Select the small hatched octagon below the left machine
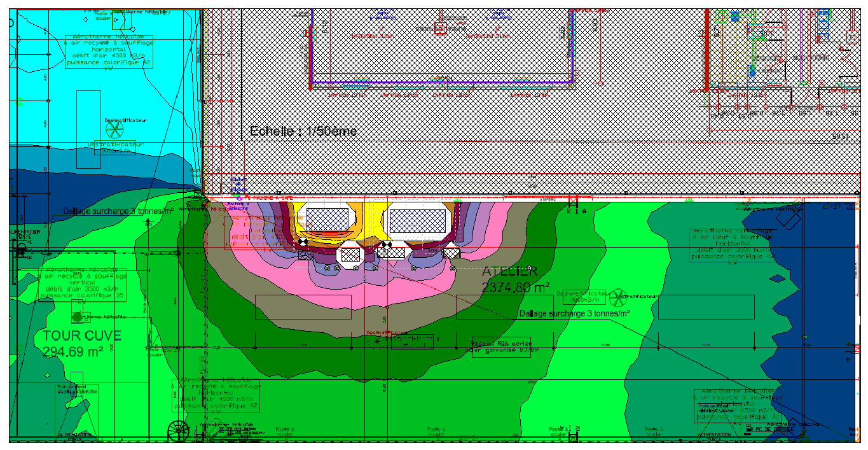 tap(351, 255)
